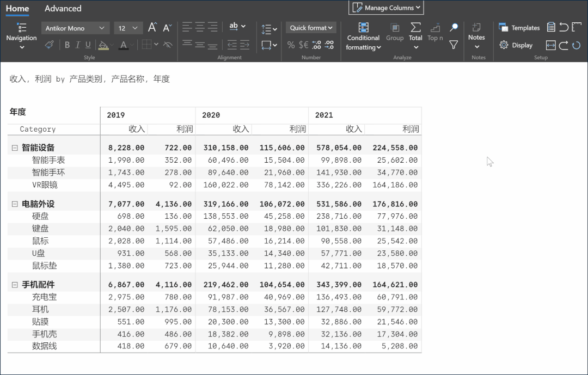
Task: Select the 2019 year column header
Action: pyautogui.click(x=148, y=115)
